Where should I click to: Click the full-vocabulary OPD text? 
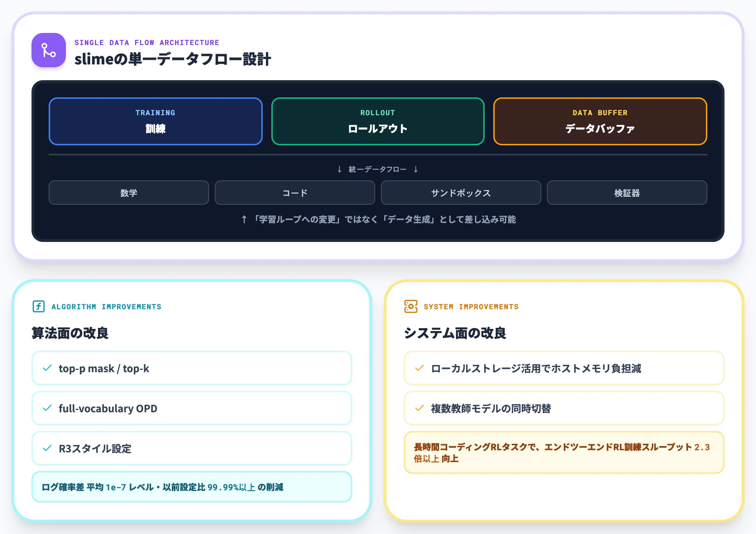pos(108,408)
